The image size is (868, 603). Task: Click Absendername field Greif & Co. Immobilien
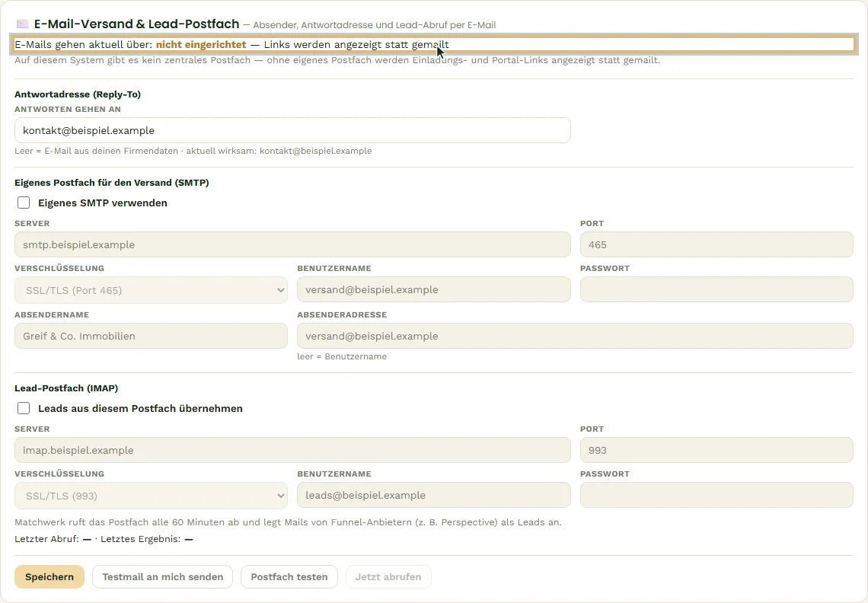point(151,336)
